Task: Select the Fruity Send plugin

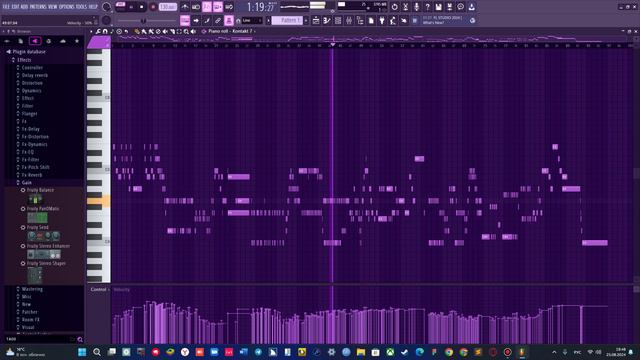Action: (x=38, y=227)
